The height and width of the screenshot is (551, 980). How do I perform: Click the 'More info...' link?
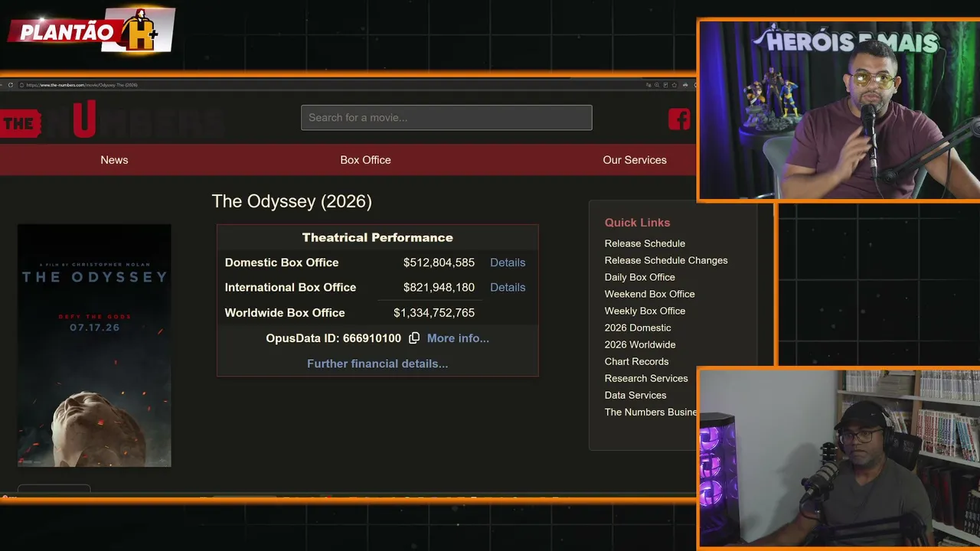(x=458, y=338)
